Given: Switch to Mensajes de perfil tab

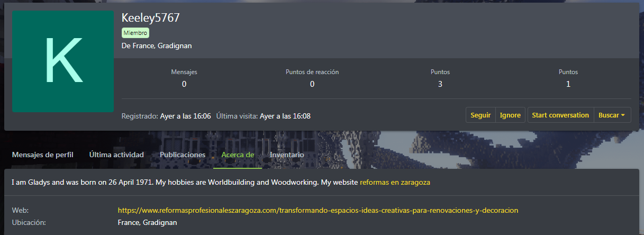Looking at the screenshot, I should click(x=42, y=155).
